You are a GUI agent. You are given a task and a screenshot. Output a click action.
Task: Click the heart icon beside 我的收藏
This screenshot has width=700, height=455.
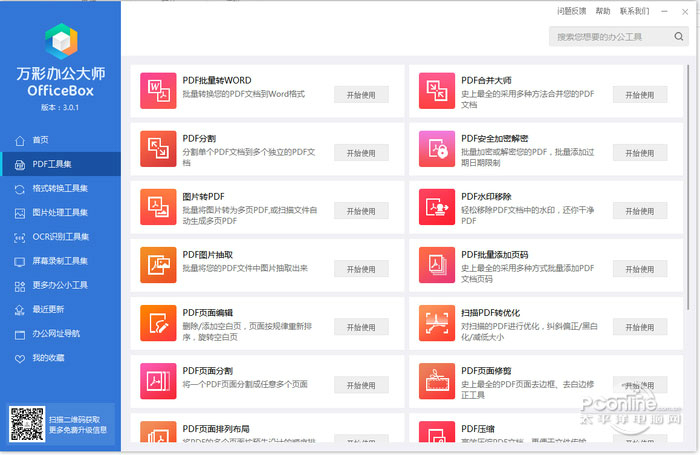coord(20,359)
